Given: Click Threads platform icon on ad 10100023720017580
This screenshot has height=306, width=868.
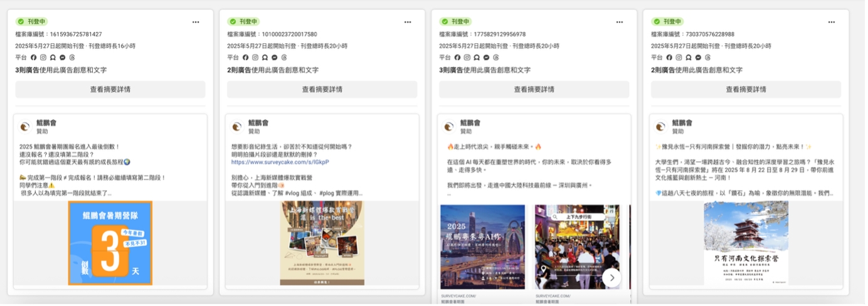Looking at the screenshot, I should pos(284,58).
